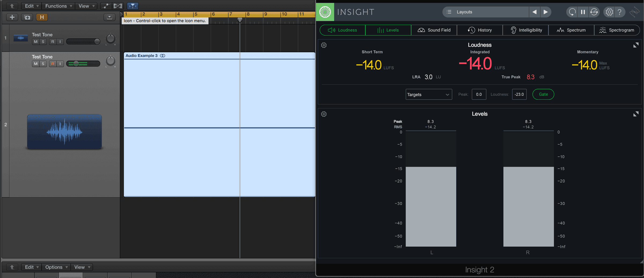Click track 1 small waveform icon
The image size is (644, 278).
tap(21, 38)
